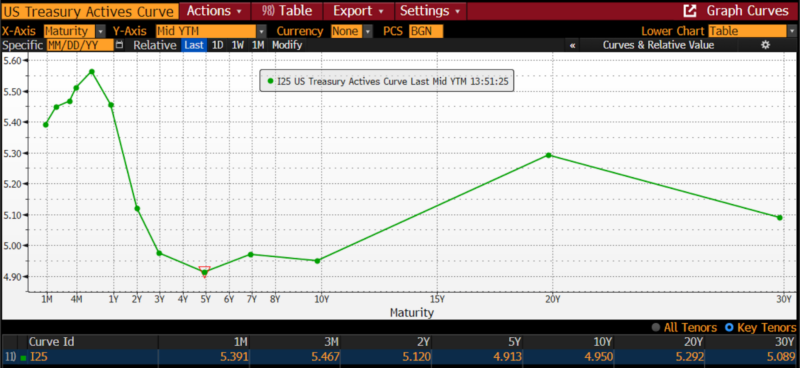Open the calendar picker beside Specific date
Image resolution: width=800 pixels, height=368 pixels.
pos(119,45)
